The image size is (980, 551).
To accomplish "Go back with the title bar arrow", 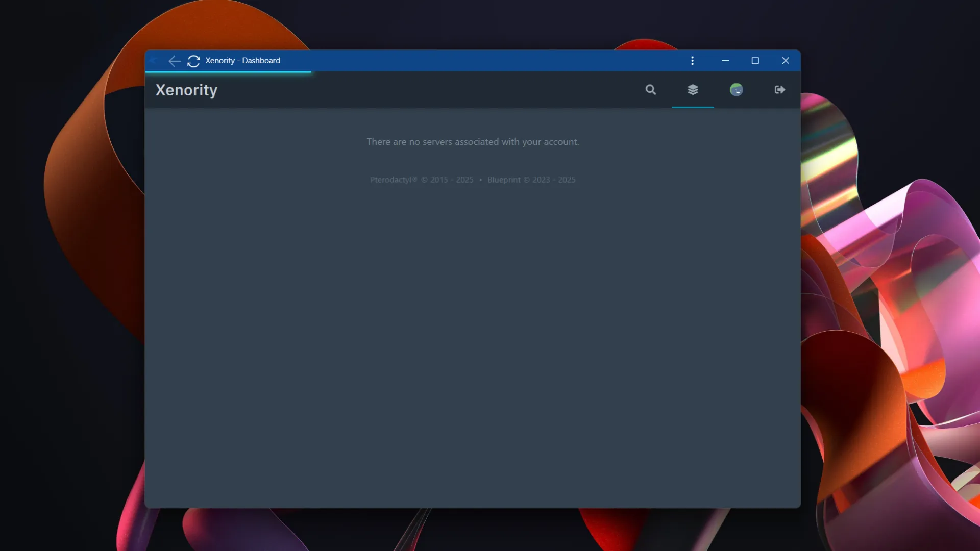I will 174,61.
